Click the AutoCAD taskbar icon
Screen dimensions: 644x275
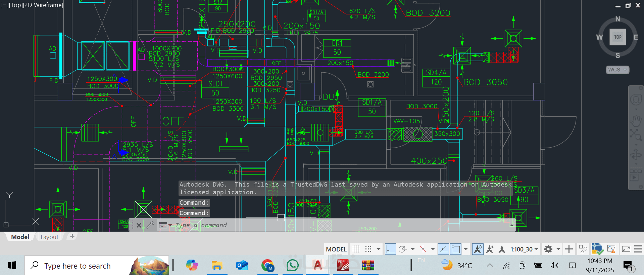(x=317, y=266)
